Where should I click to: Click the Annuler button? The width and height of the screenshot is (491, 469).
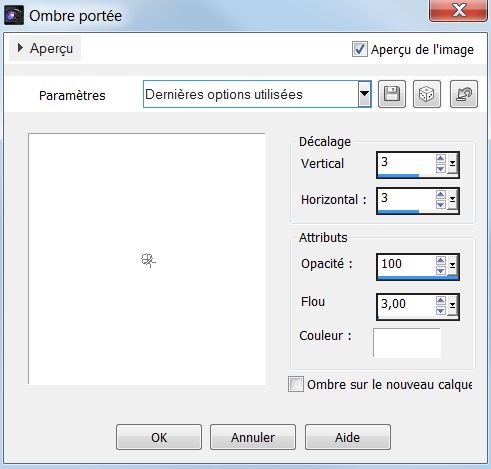[253, 437]
